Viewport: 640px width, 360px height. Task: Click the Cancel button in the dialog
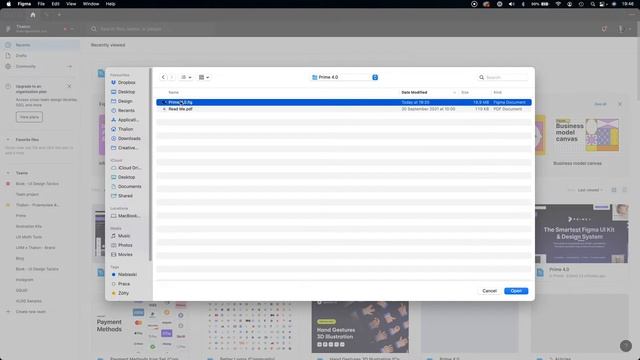point(489,291)
